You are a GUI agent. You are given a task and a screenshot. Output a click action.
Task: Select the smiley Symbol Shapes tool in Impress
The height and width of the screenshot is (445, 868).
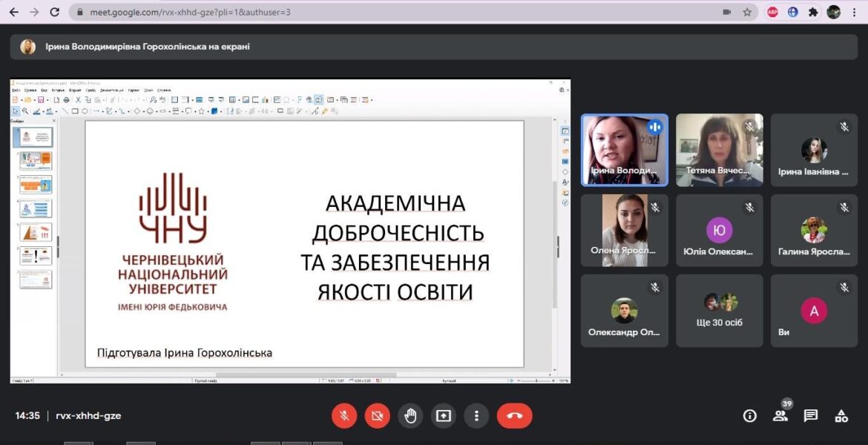tap(149, 111)
